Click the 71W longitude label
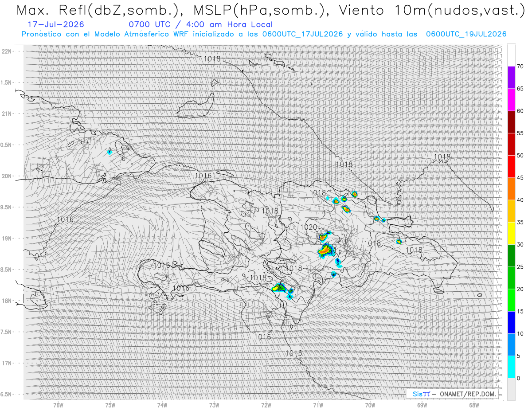 318,405
